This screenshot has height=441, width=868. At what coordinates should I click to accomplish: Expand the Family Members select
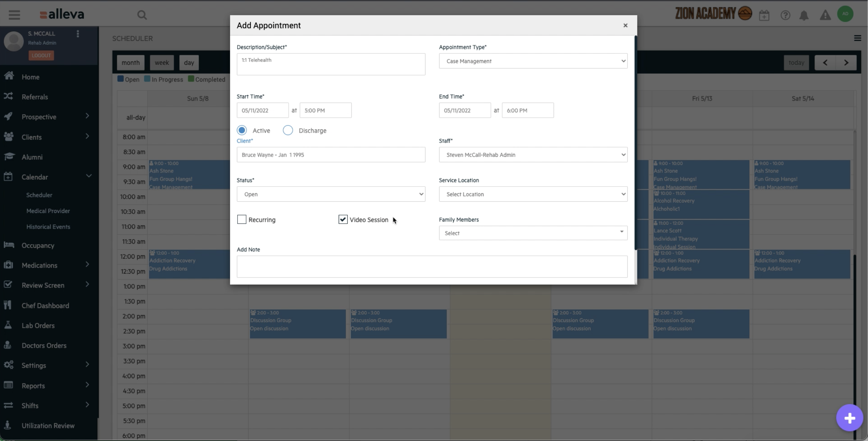pyautogui.click(x=533, y=233)
